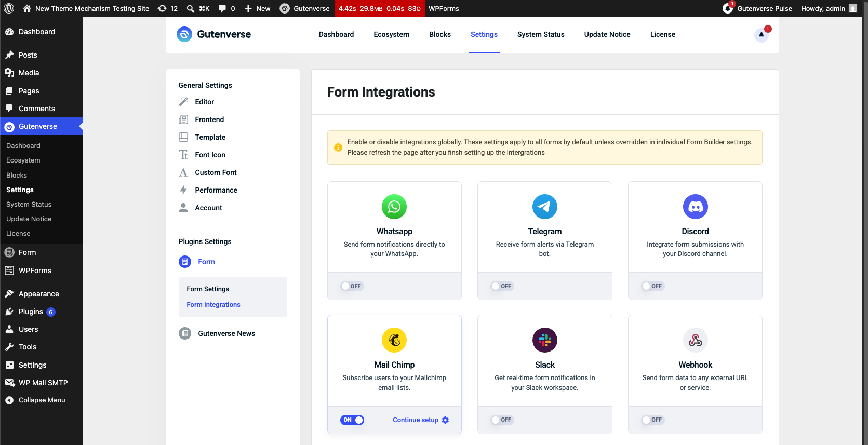This screenshot has height=445, width=868.
Task: Switch to the Update Notice tab in header
Action: pos(607,34)
